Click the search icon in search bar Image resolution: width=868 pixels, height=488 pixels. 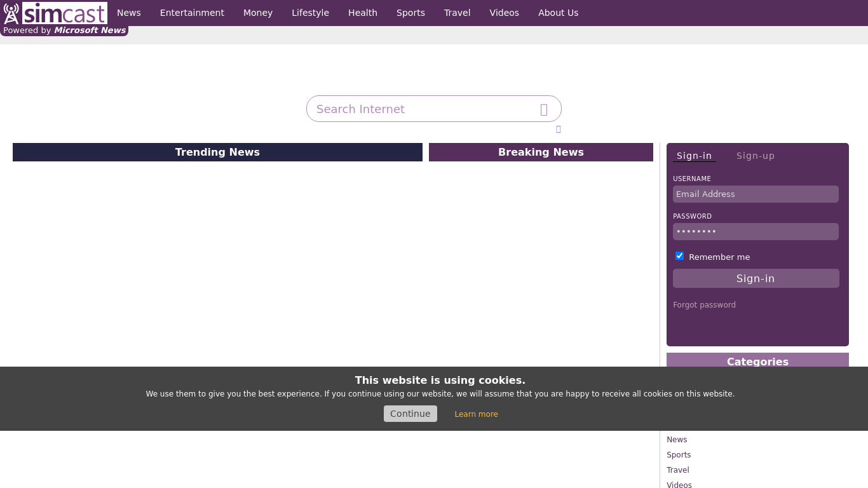coord(544,109)
